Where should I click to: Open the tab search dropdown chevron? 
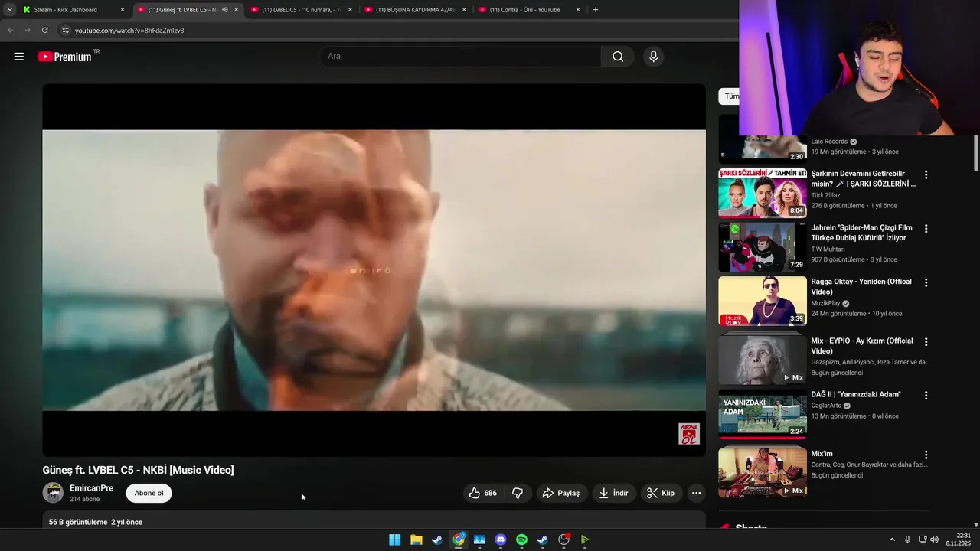pyautogui.click(x=9, y=10)
